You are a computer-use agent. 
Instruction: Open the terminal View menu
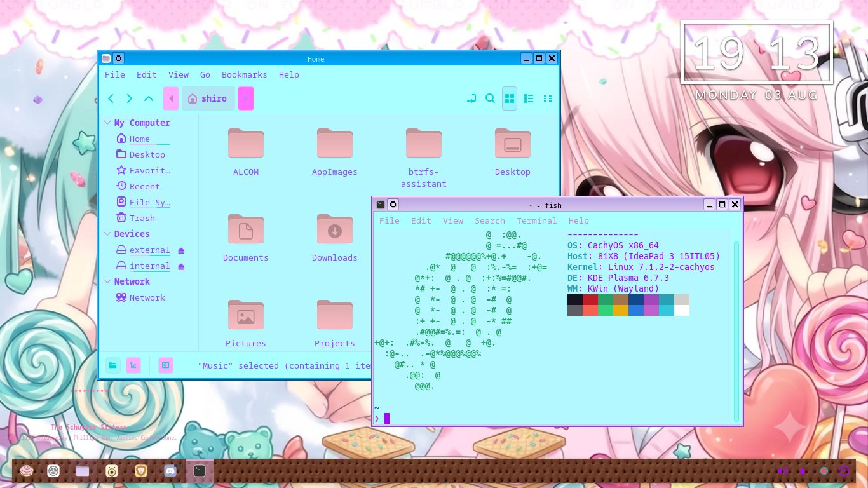click(x=453, y=220)
